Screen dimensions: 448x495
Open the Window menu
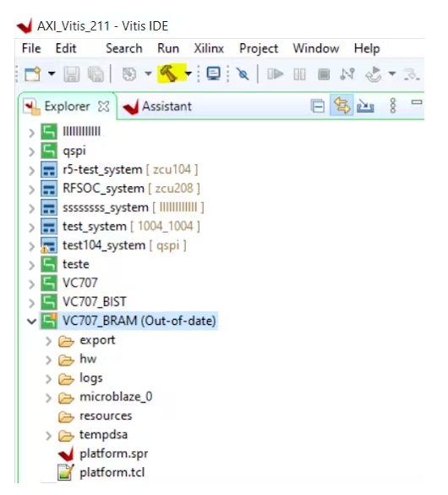tap(316, 48)
